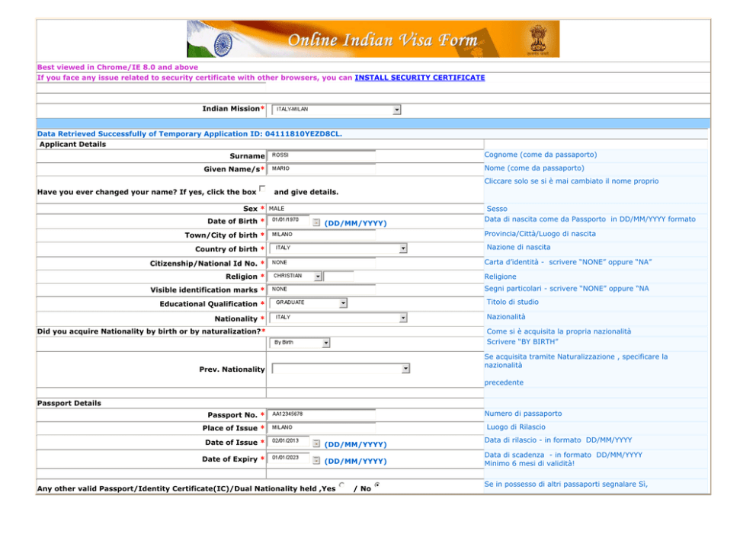Image resolution: width=756 pixels, height=534 pixels.
Task: Open Date of Expiry calendar picker icon
Action: pos(316,459)
